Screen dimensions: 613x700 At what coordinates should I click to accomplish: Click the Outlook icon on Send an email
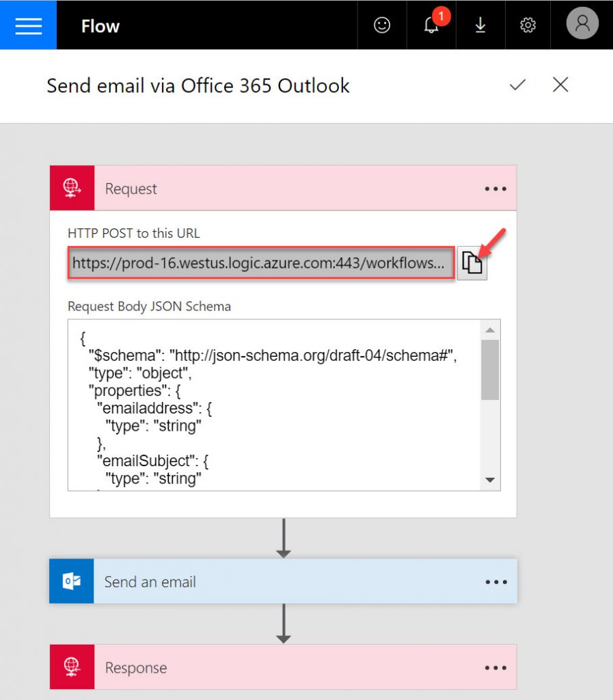click(x=72, y=582)
